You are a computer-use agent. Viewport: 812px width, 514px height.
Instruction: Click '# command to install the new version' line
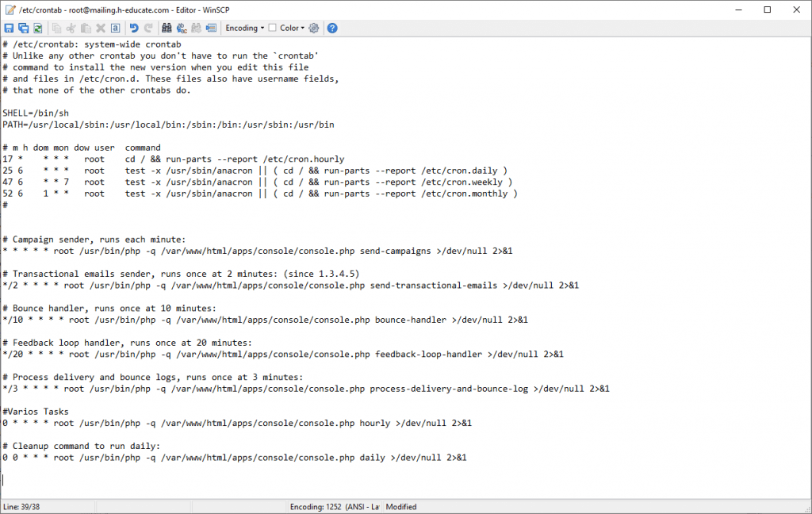(x=155, y=67)
